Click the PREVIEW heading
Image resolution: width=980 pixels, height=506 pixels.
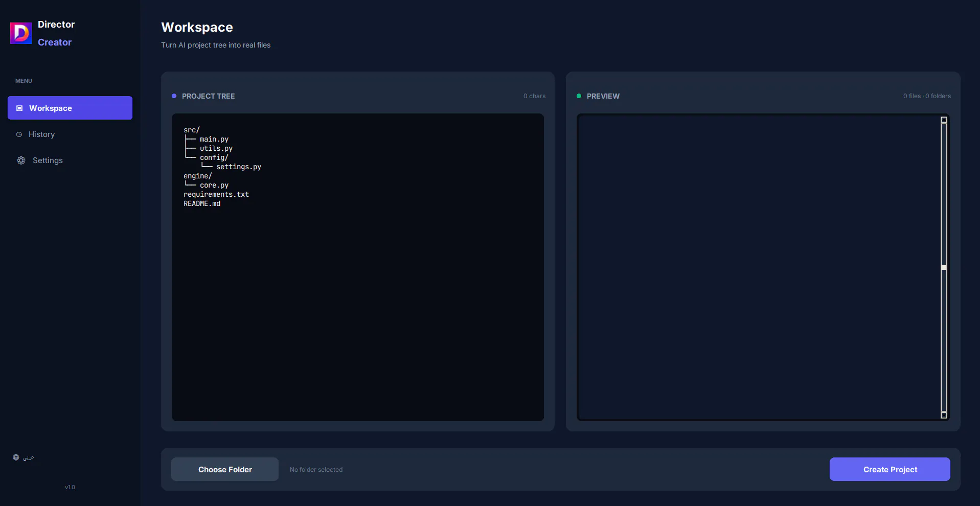[603, 96]
